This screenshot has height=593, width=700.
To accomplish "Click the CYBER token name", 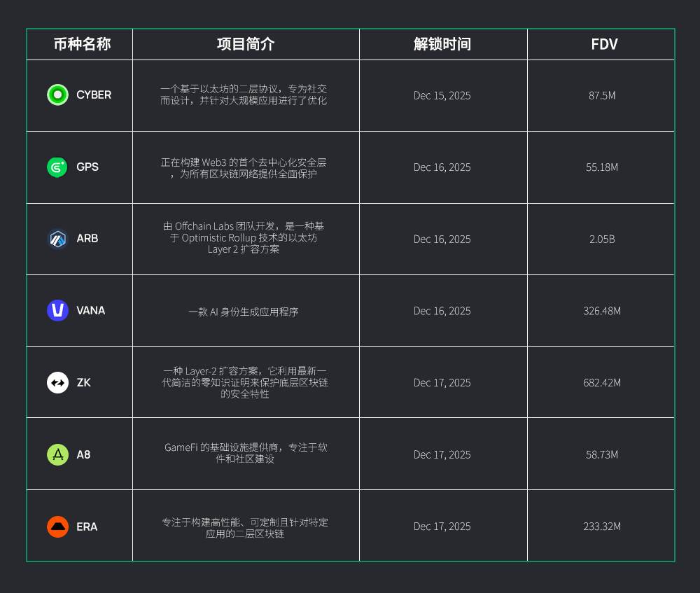I will [x=94, y=95].
